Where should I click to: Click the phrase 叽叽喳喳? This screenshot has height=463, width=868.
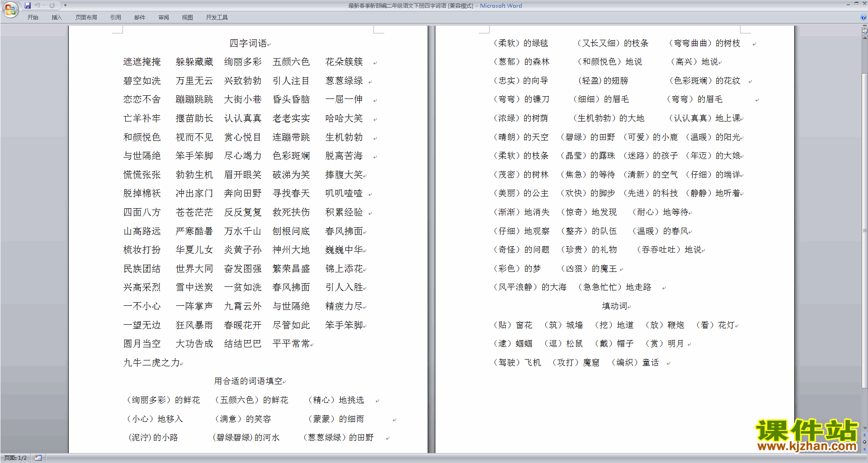(x=344, y=193)
